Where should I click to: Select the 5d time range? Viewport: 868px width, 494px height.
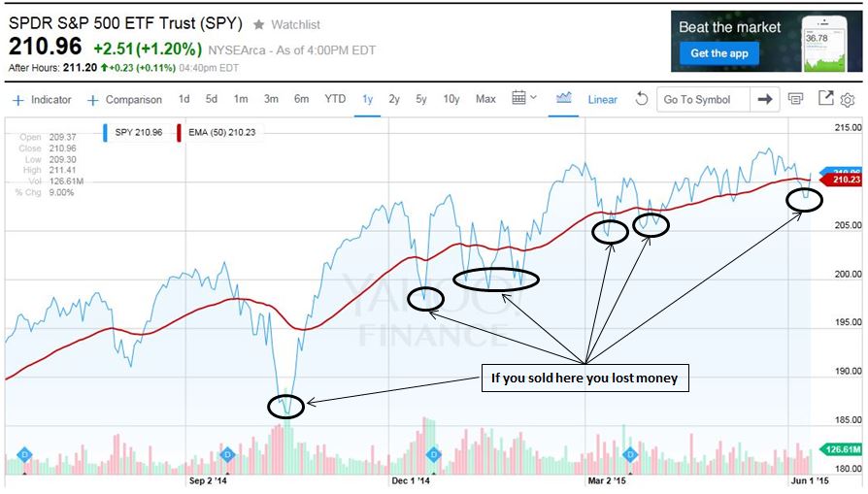pos(212,99)
